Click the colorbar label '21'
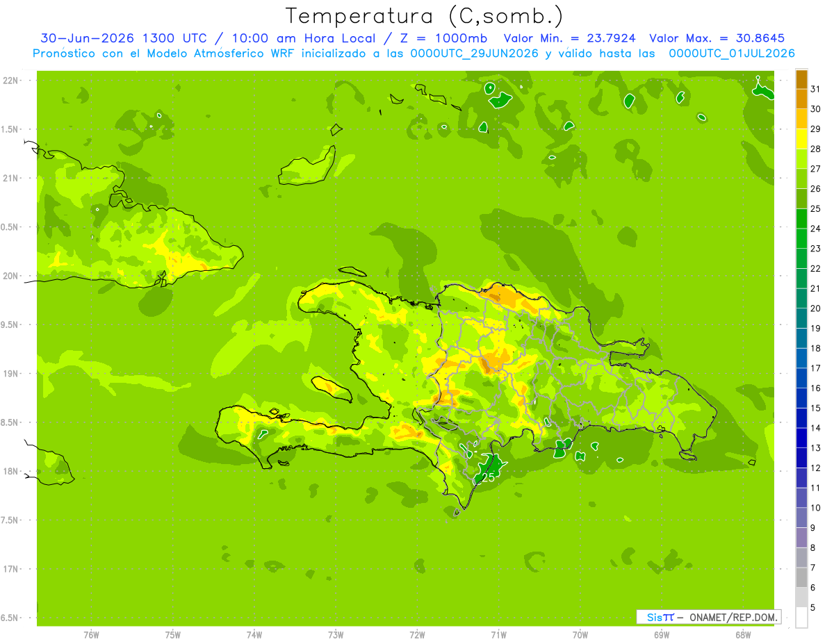The height and width of the screenshot is (644, 834). [x=816, y=288]
